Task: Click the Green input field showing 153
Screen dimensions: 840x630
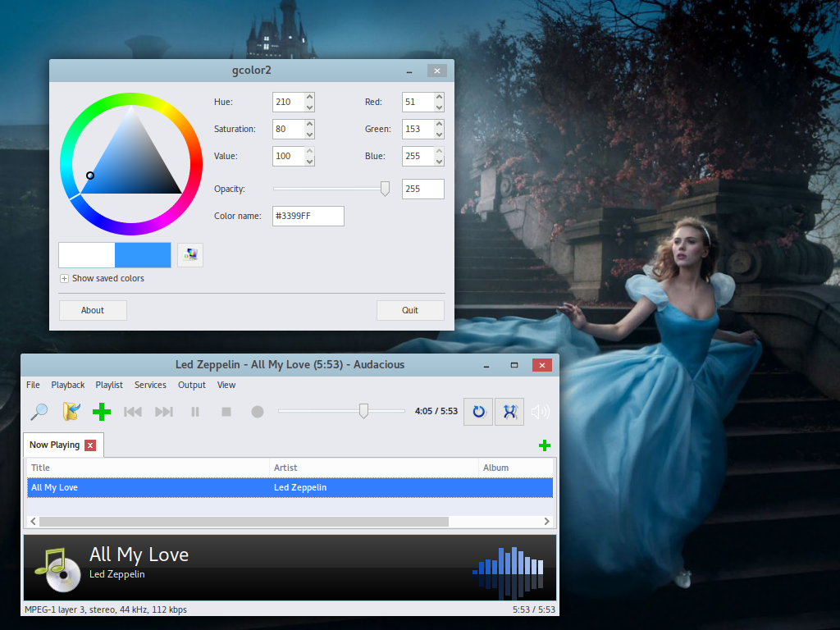Action: click(418, 129)
